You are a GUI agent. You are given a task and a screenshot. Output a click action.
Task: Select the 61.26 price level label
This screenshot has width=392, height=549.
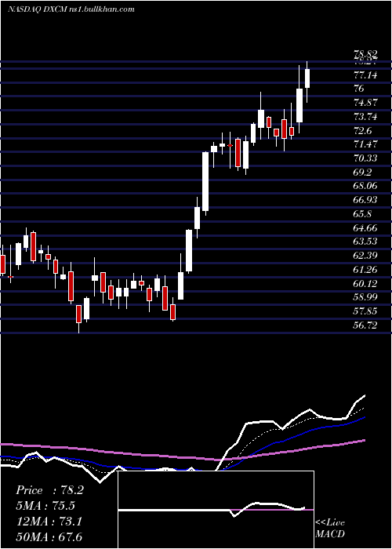tap(366, 269)
